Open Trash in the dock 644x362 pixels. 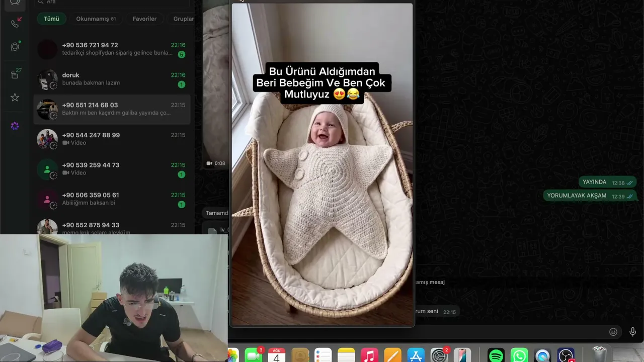[599, 354]
